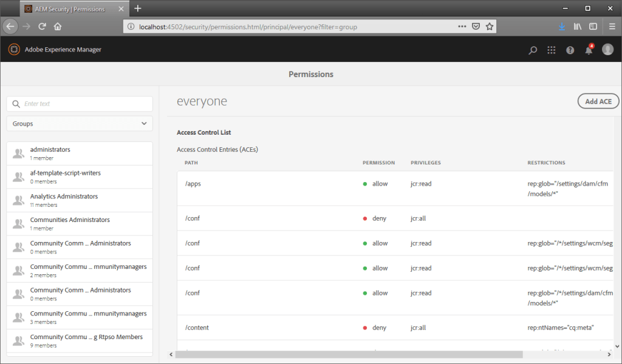Reload the page with refresh icon

tap(42, 27)
